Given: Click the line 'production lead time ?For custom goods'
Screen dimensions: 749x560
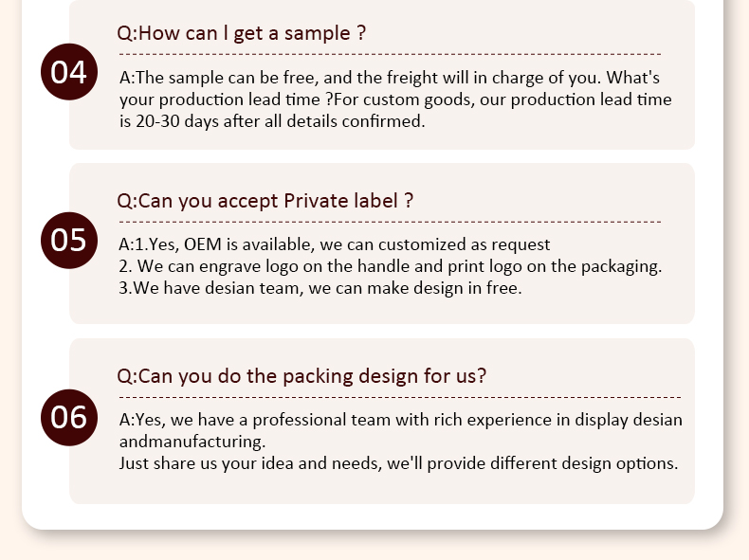Looking at the screenshot, I should pos(395,99).
